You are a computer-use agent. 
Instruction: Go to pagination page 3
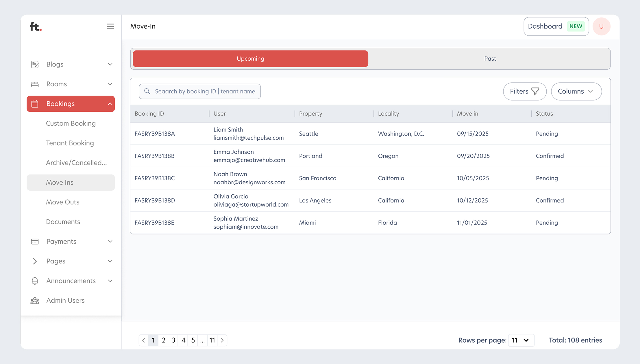[173, 340]
